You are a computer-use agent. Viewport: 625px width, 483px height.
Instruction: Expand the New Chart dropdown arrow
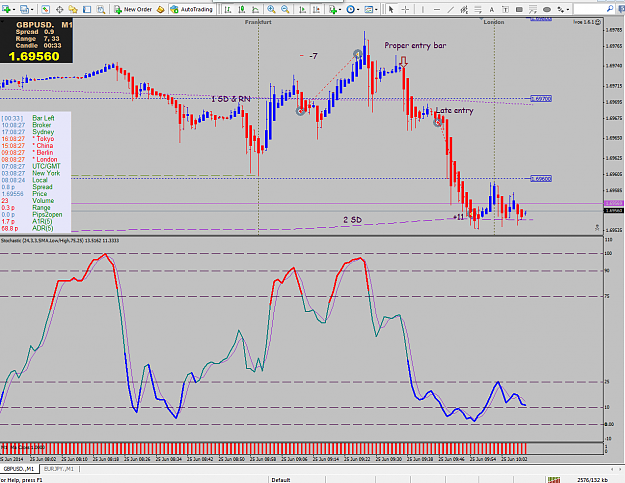[14, 10]
